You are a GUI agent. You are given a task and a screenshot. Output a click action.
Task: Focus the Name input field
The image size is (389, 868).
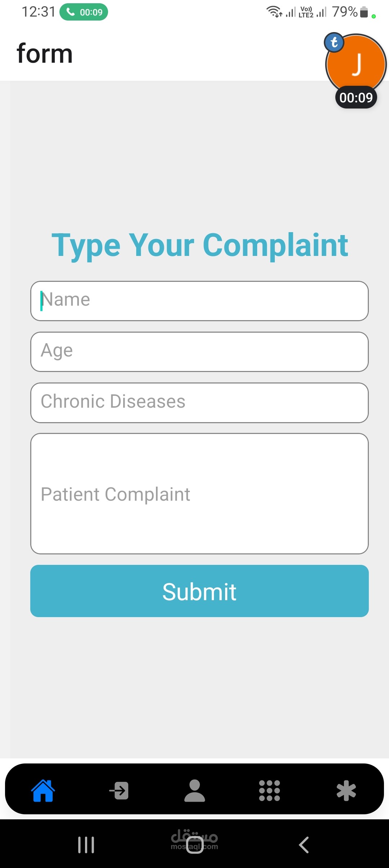(x=200, y=301)
